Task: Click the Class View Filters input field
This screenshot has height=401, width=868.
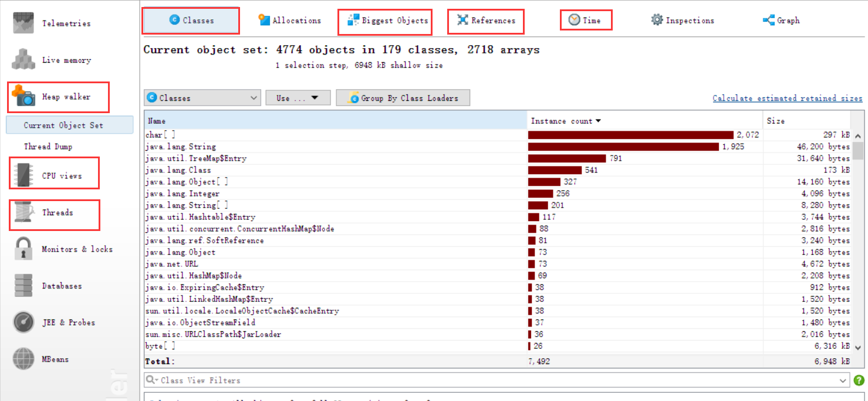Action: [x=493, y=380]
